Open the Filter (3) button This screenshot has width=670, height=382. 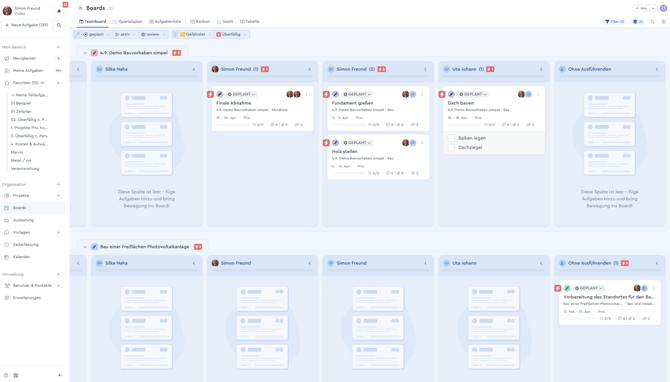615,22
